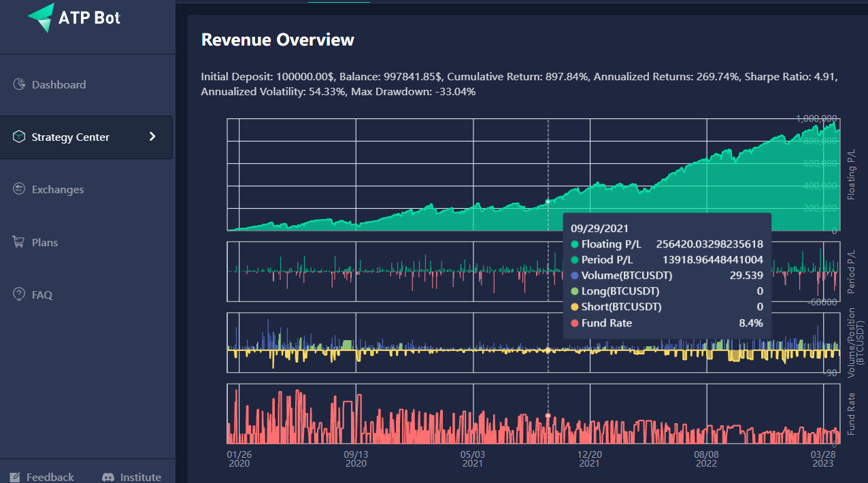Screen dimensions: 868x483
Task: Click the Fund Rate chart point marker
Action: (548, 415)
